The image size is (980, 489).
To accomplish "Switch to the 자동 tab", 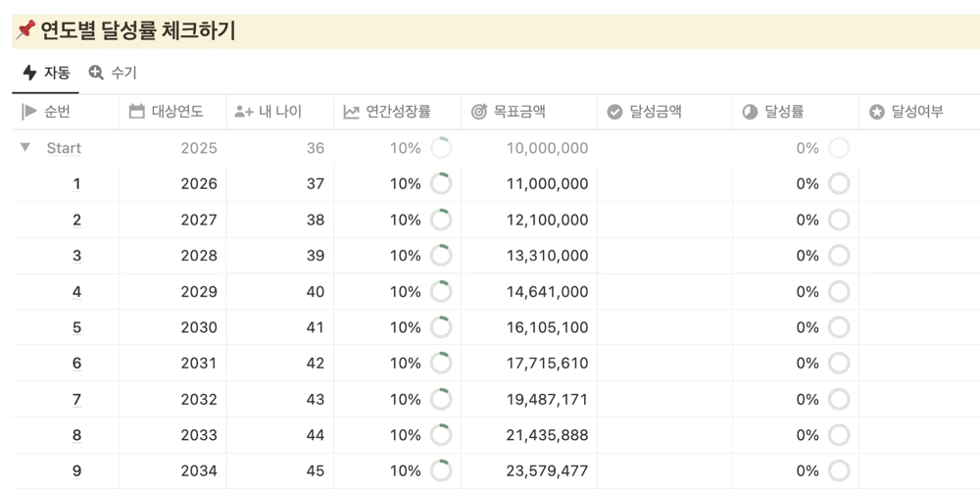I will tap(46, 73).
